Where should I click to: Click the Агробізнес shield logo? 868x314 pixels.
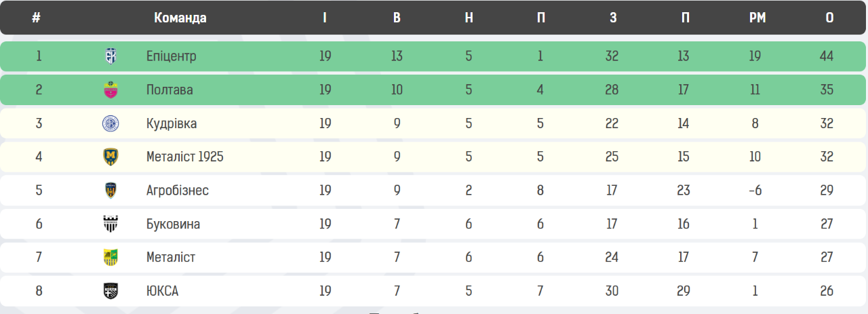(111, 191)
